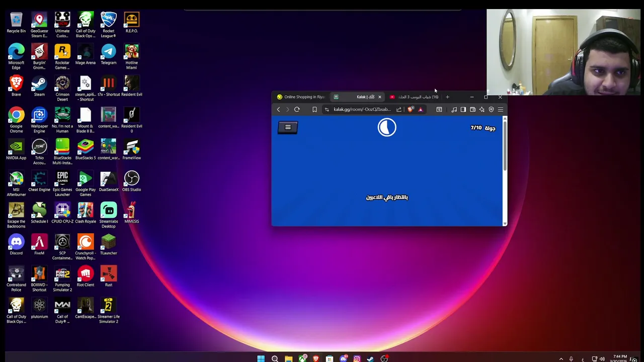
Task: Select Hotline Miami desktop icon
Action: [x=132, y=57]
